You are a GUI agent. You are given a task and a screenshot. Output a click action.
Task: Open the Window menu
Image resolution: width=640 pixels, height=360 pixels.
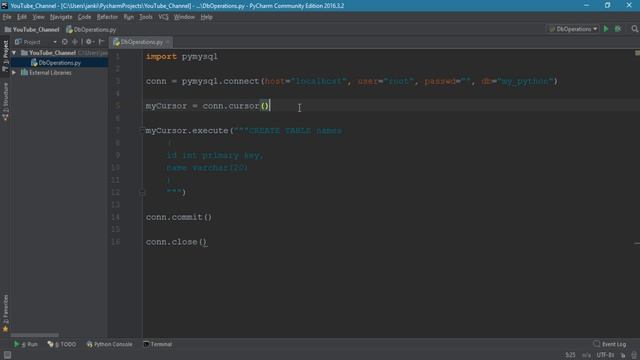pos(184,17)
